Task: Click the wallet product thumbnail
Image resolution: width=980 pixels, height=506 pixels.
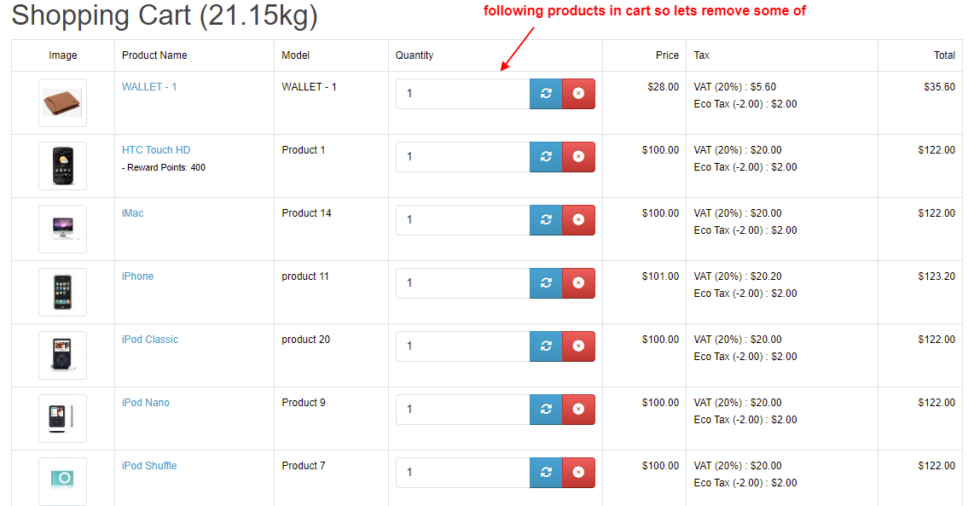Action: pos(62,102)
